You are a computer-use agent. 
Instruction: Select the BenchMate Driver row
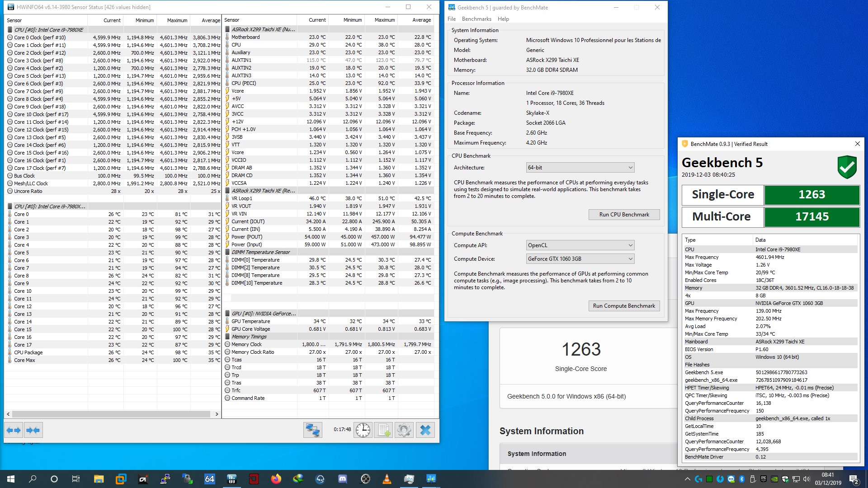770,457
